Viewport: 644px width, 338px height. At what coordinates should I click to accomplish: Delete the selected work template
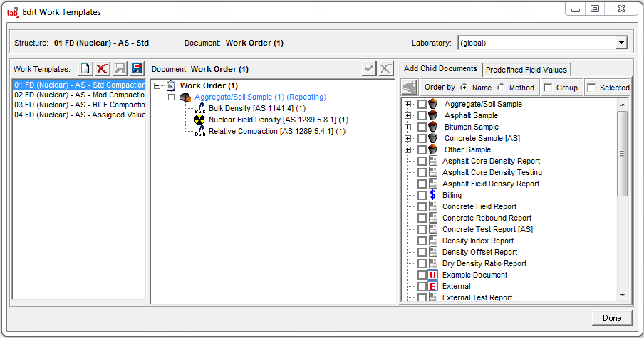pyautogui.click(x=103, y=69)
